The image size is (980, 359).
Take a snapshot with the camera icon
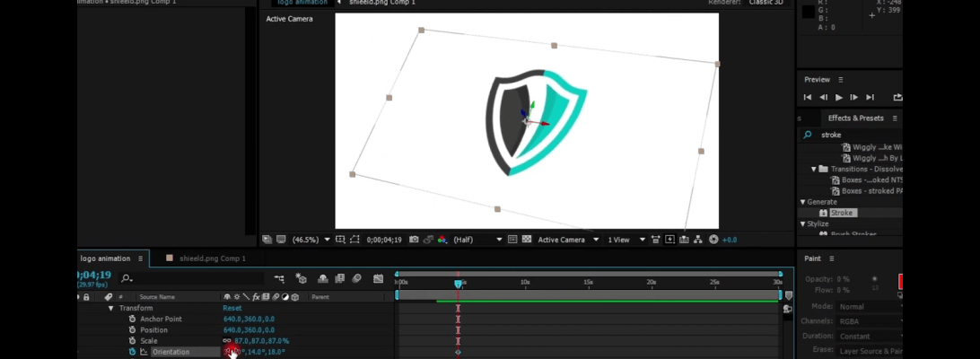[414, 240]
